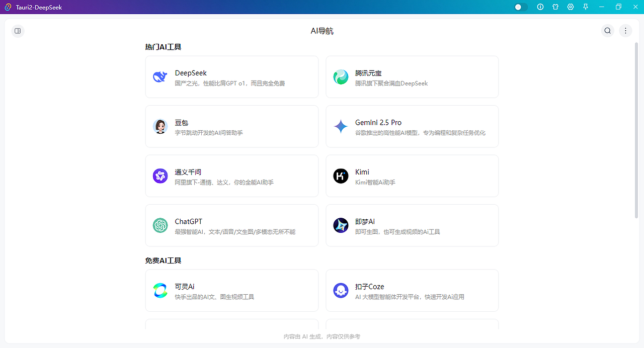Pin the window with pushpin icon
Screen dimensions: 644x348
point(586,7)
